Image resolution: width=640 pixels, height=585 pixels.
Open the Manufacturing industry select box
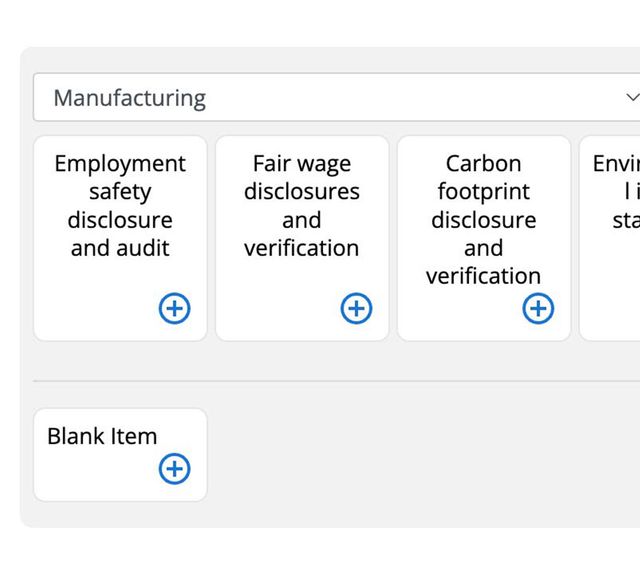click(x=330, y=98)
